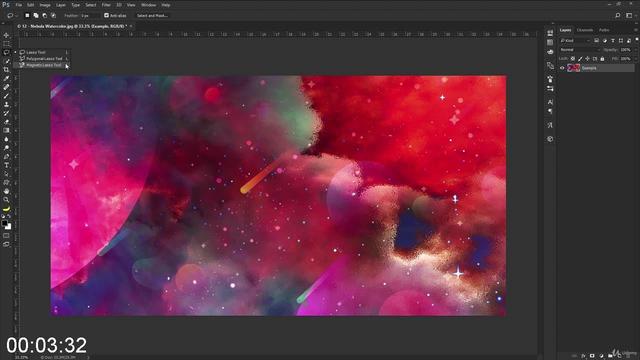640x360 pixels.
Task: Select the Brush tool
Action: pos(6,96)
